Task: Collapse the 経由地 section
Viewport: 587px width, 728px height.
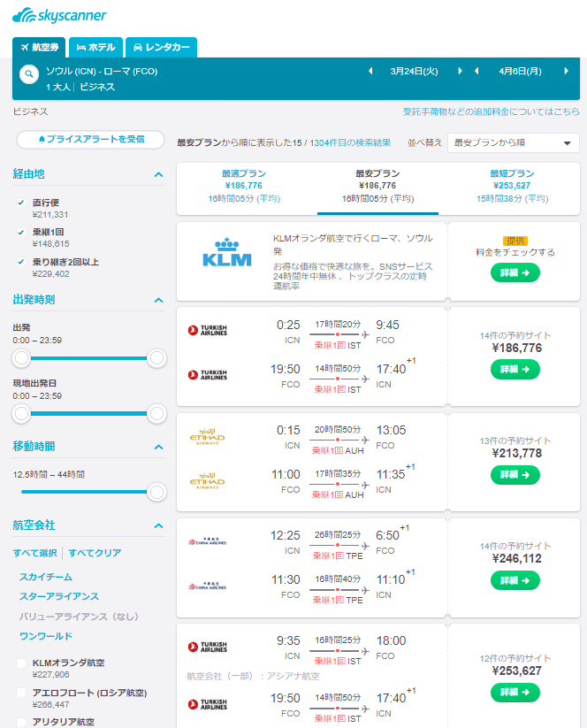Action: pos(158,174)
